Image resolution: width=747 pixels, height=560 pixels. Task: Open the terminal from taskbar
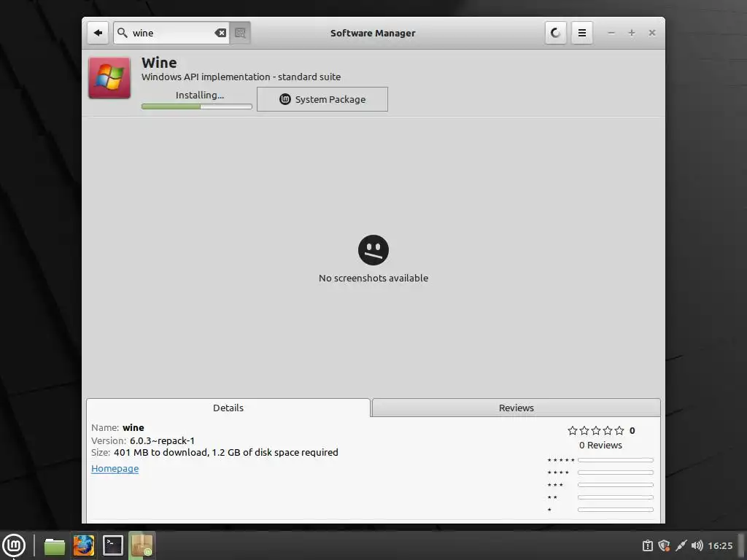(113, 545)
